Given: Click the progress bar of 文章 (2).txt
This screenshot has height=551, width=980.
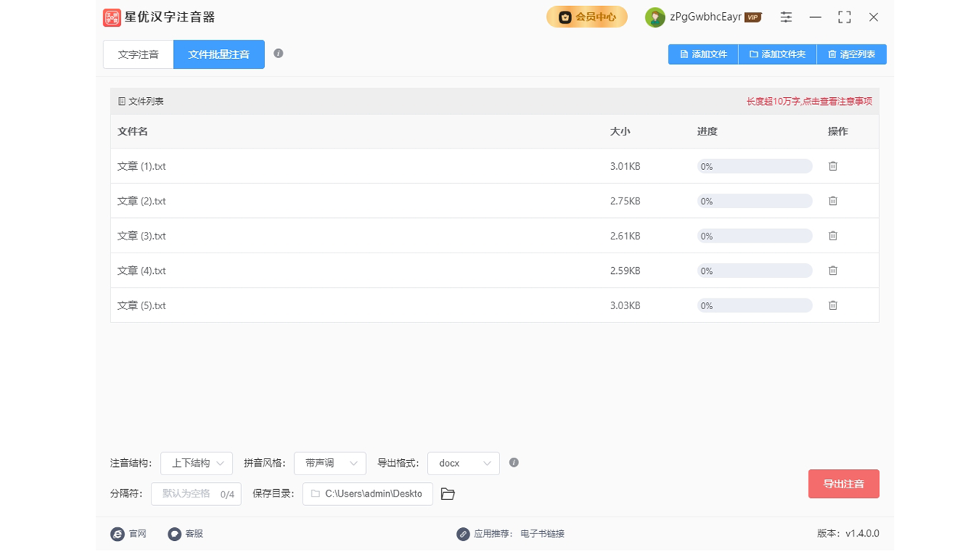Looking at the screenshot, I should (x=754, y=201).
